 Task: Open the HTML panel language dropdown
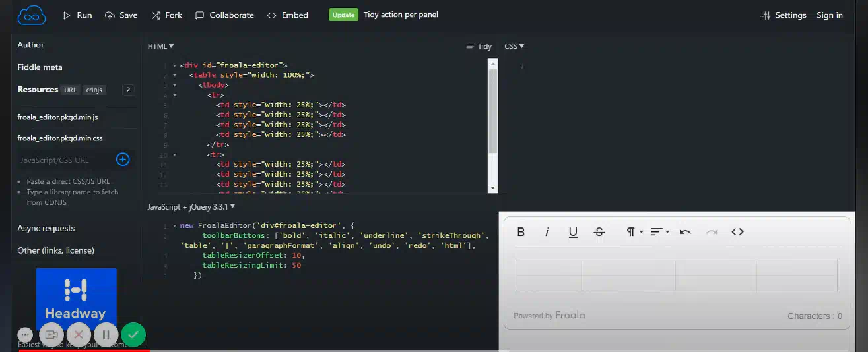(160, 46)
